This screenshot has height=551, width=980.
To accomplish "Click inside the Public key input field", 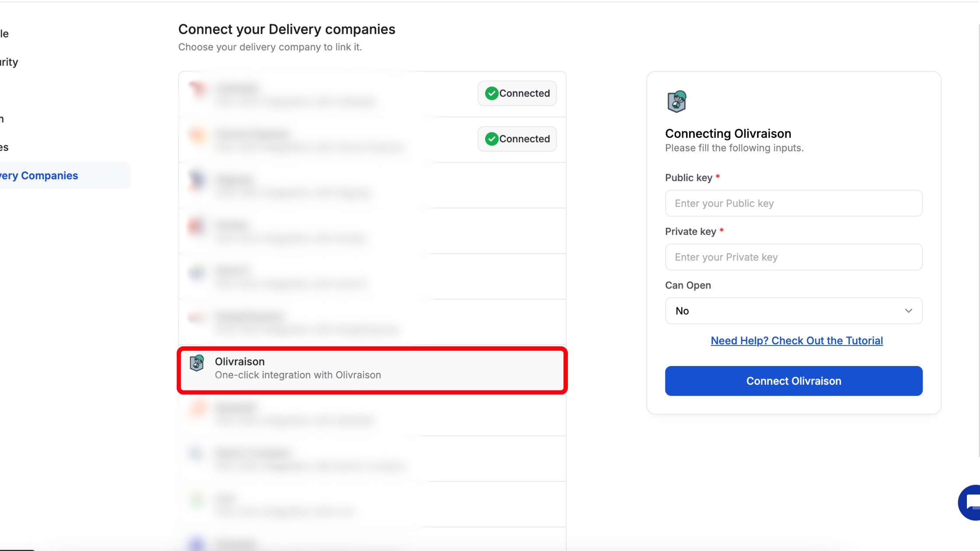I will (793, 203).
